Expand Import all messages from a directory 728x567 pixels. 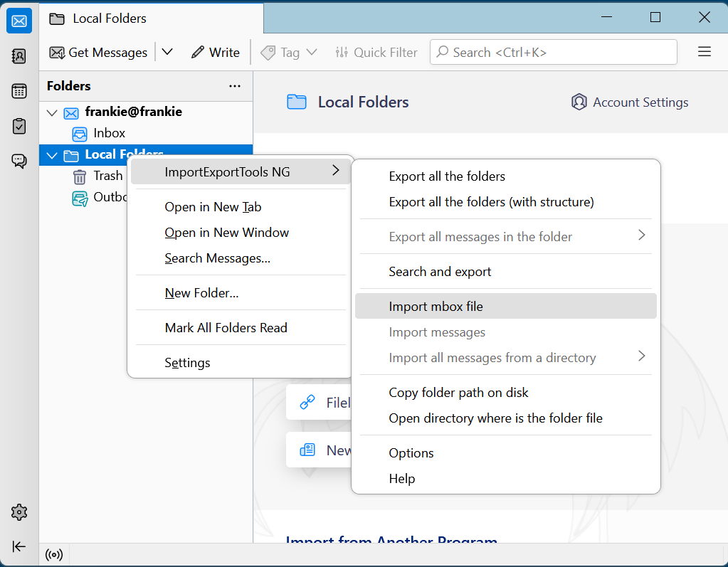642,356
